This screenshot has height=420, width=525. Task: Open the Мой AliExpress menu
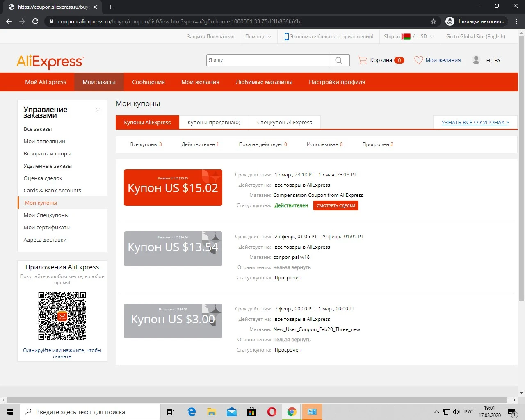(x=46, y=82)
